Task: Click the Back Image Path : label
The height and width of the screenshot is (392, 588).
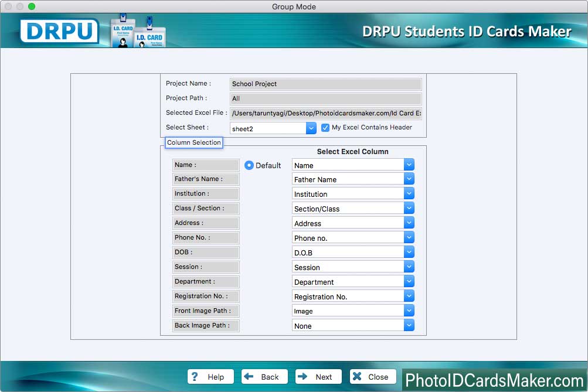Action: [206, 325]
